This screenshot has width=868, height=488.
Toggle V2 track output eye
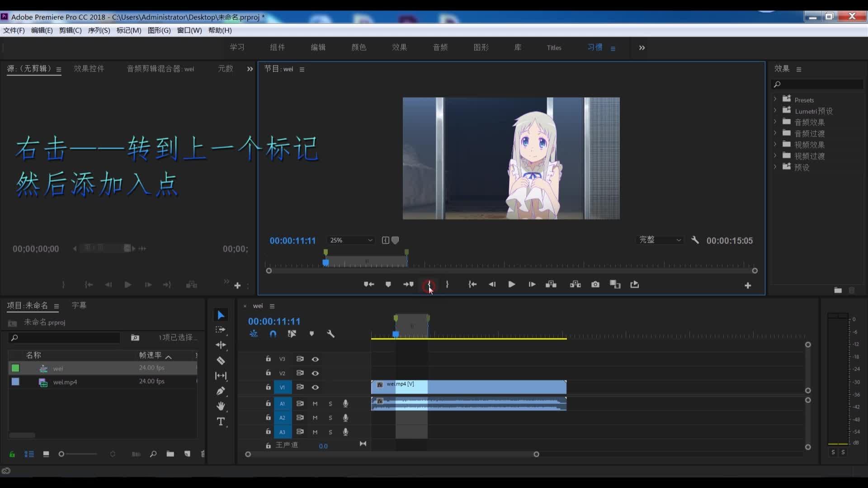315,373
